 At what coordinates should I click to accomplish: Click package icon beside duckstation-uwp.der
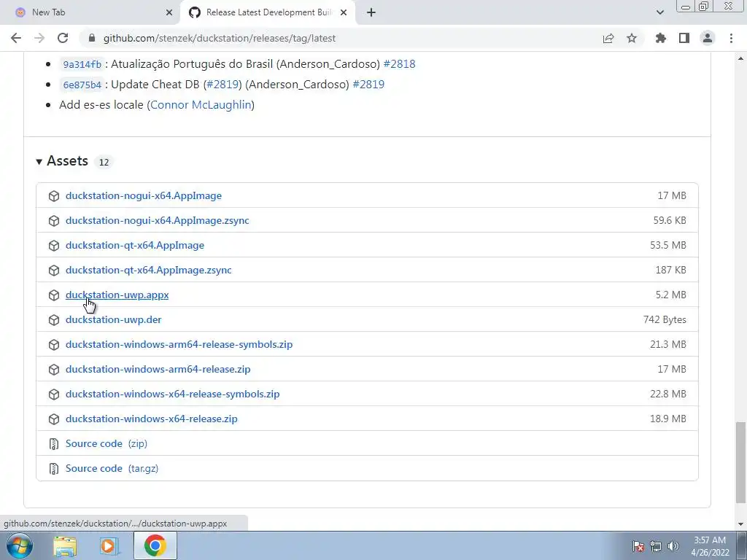point(54,320)
